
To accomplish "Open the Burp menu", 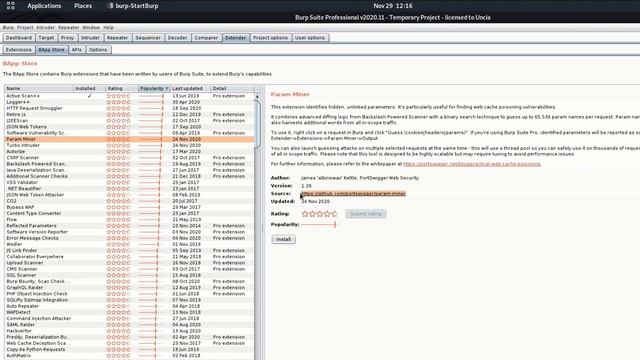I will click(x=8, y=27).
